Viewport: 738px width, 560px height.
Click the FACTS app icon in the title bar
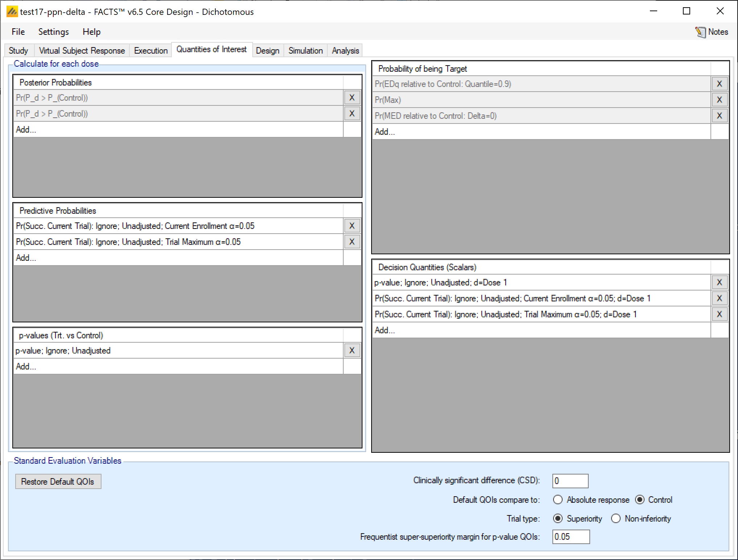click(12, 12)
